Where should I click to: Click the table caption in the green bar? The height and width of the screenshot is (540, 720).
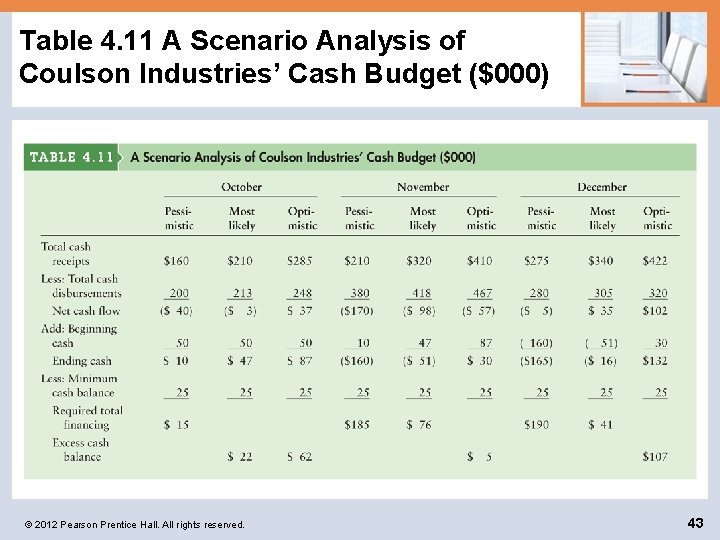(303, 157)
